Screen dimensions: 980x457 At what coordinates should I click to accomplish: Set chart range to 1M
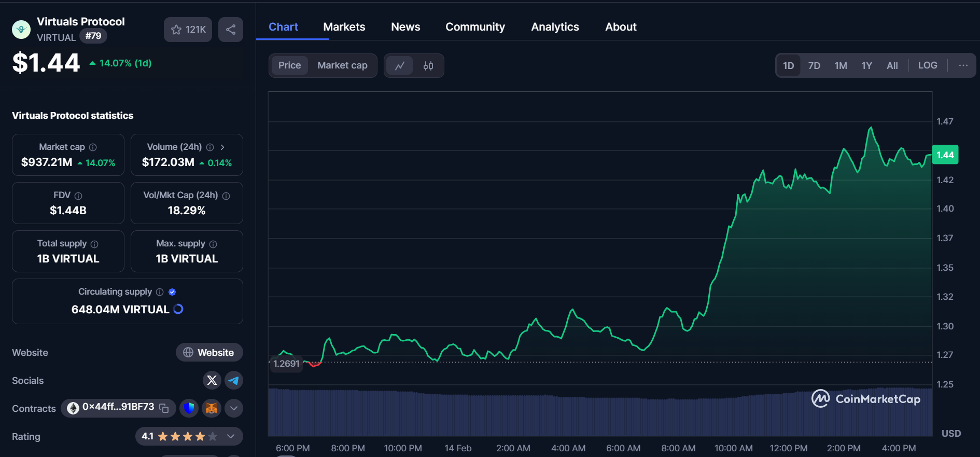pyautogui.click(x=841, y=66)
